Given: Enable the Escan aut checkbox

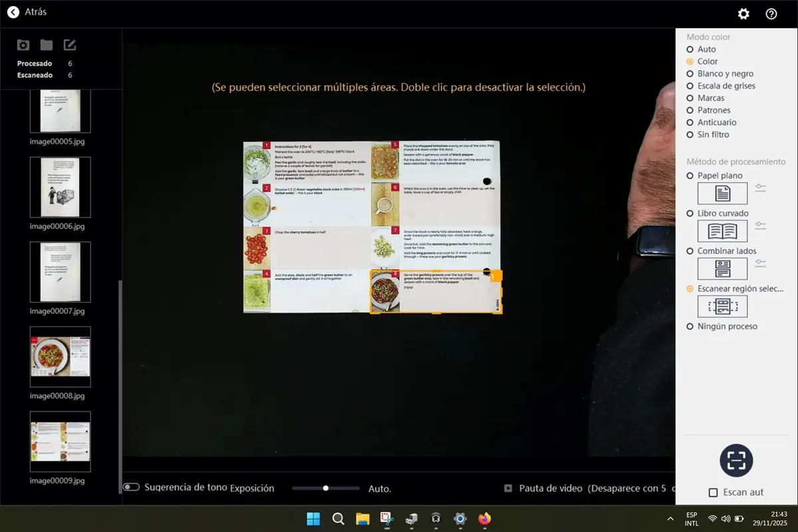Looking at the screenshot, I should [713, 493].
